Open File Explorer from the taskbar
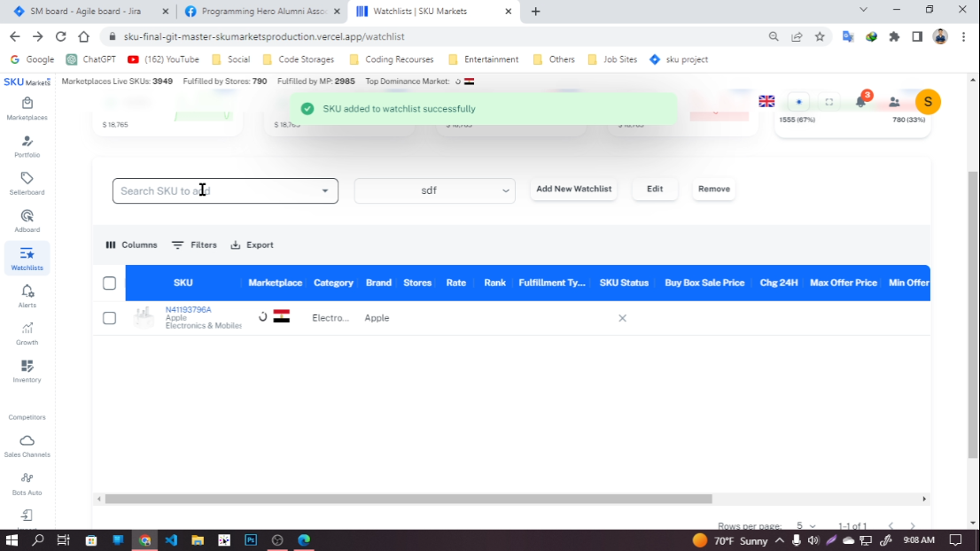The height and width of the screenshot is (551, 980). click(198, 539)
